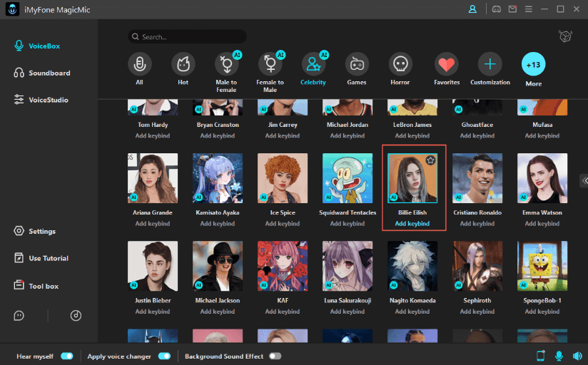
Task: Click the Michael Jordan voice name
Action: [348, 125]
